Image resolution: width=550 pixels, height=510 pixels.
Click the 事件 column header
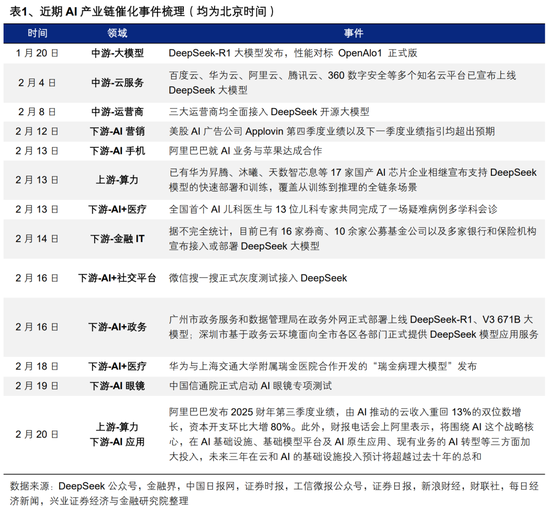coord(354,33)
